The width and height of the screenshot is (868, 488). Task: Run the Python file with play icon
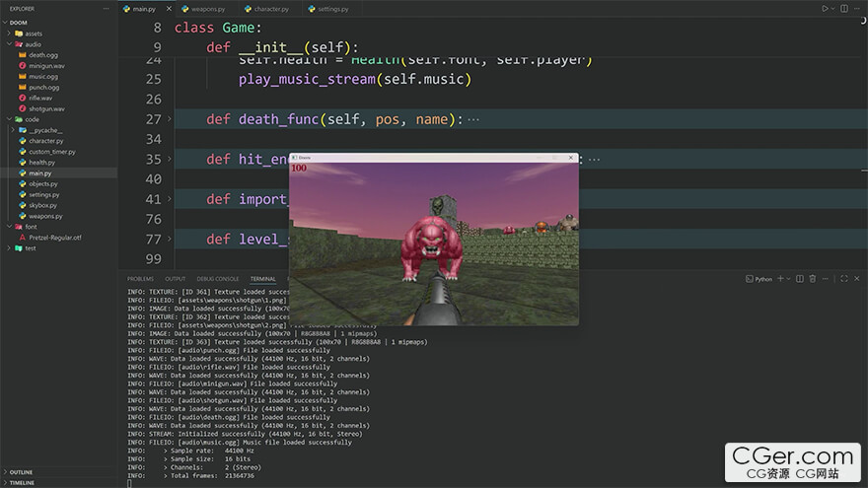(x=825, y=9)
